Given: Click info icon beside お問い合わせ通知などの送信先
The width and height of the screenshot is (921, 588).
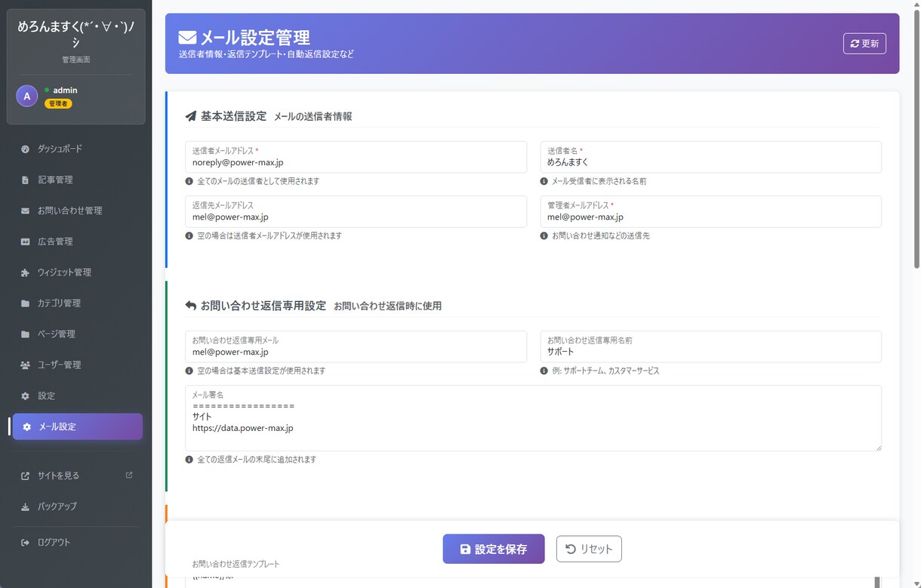Looking at the screenshot, I should coord(544,236).
